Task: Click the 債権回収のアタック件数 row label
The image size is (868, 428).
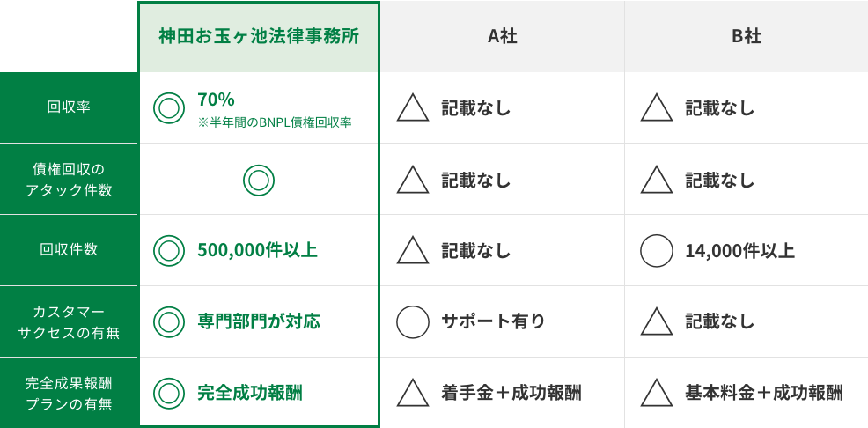Action: tap(69, 179)
